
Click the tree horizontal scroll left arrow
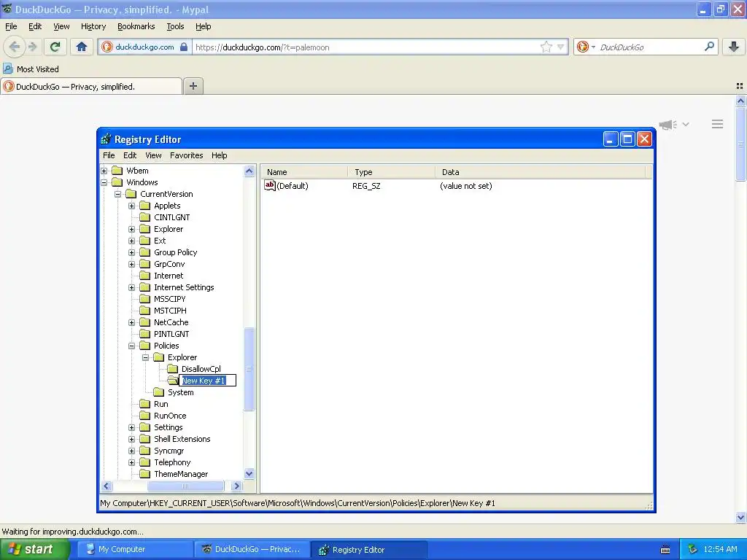(x=107, y=486)
